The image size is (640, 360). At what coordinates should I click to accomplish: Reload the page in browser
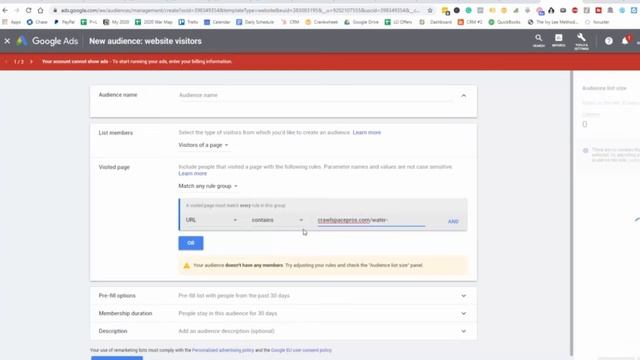click(x=28, y=10)
